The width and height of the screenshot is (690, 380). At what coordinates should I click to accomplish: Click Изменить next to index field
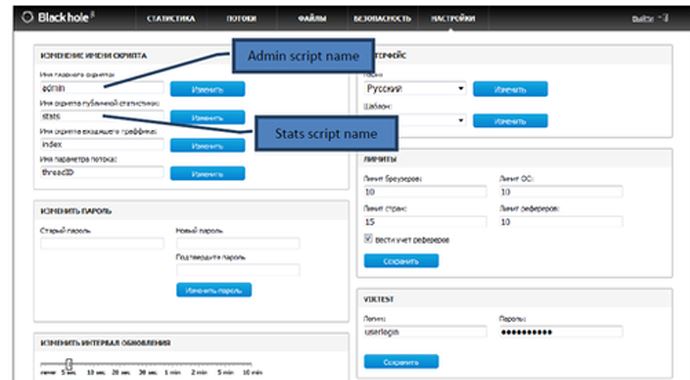[208, 146]
